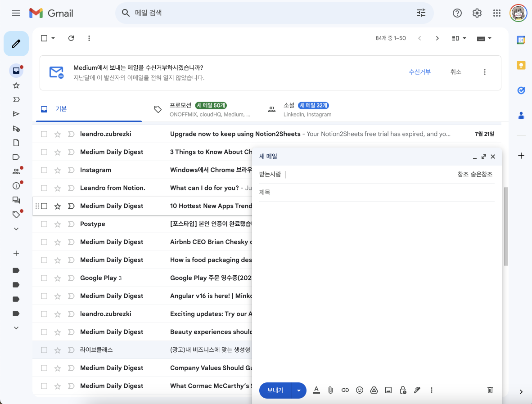Check the 라이브클래스 email checkbox
The image size is (532, 404).
click(44, 350)
